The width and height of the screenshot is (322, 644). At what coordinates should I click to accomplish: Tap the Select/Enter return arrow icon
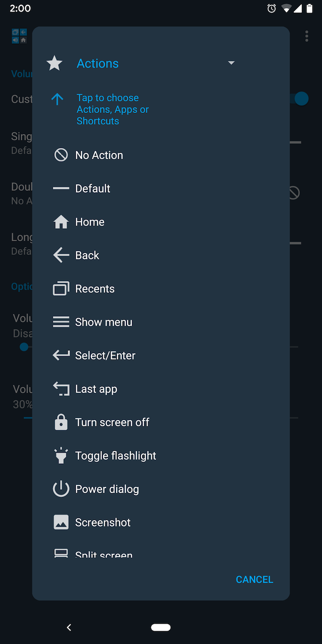coord(61,355)
